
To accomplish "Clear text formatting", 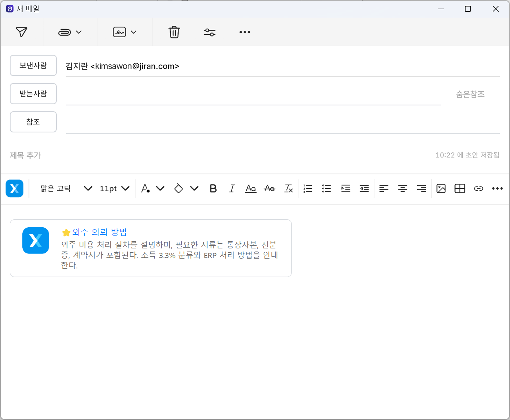I will pos(289,188).
